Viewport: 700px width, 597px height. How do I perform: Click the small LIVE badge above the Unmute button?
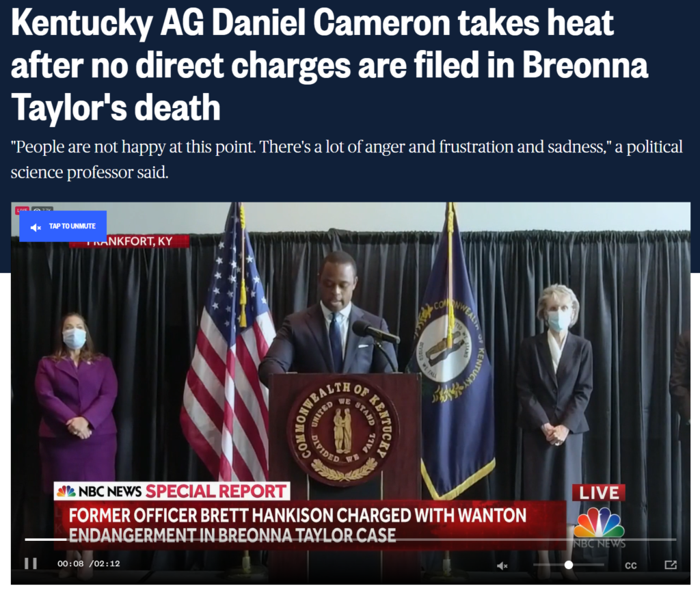tap(23, 209)
